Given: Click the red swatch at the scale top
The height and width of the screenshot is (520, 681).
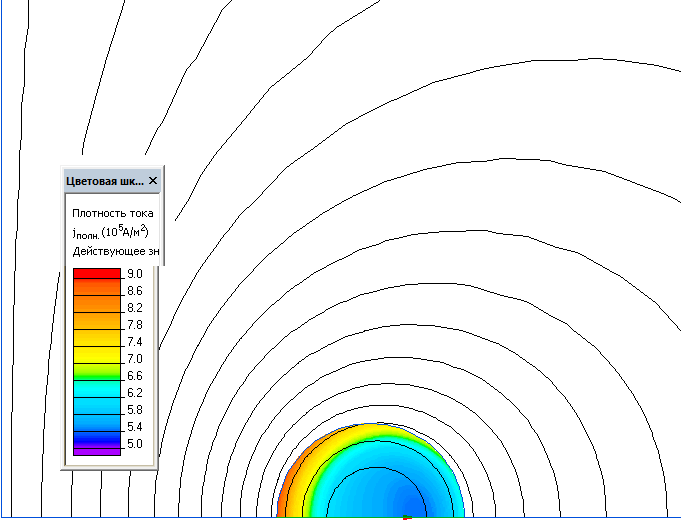Looking at the screenshot, I should 96,273.
